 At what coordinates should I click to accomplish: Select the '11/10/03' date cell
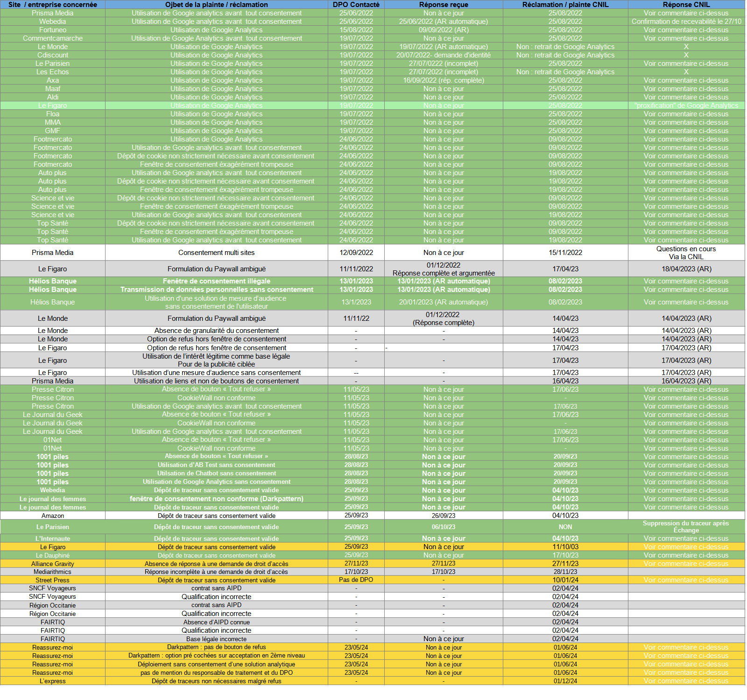click(x=565, y=547)
